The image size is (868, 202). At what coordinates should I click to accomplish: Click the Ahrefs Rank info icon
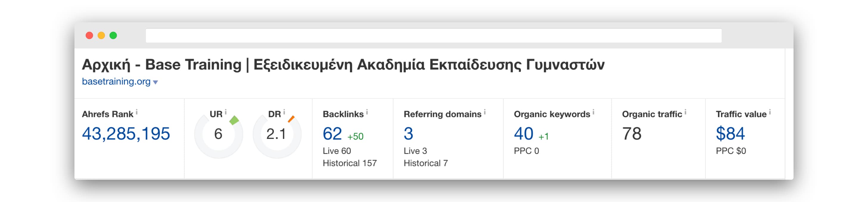137,112
